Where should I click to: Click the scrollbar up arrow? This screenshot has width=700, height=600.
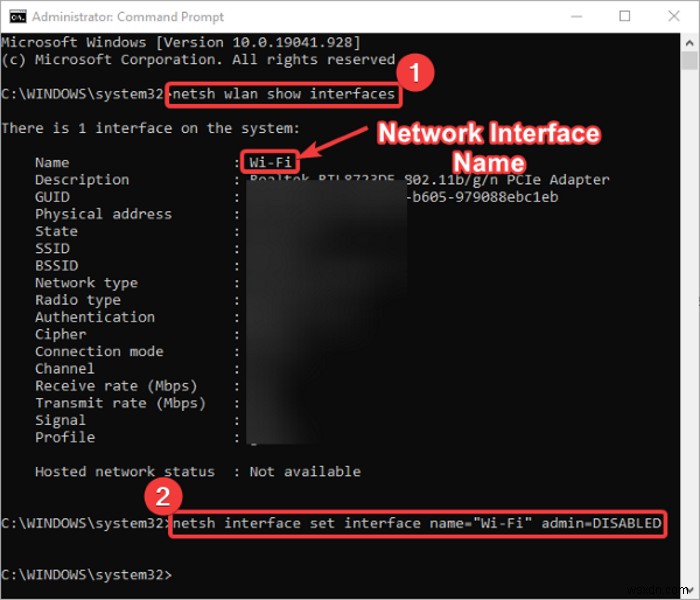coord(689,43)
